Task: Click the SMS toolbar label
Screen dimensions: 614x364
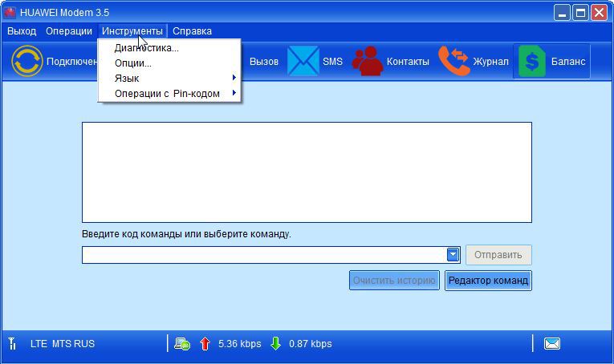Action: pyautogui.click(x=332, y=62)
